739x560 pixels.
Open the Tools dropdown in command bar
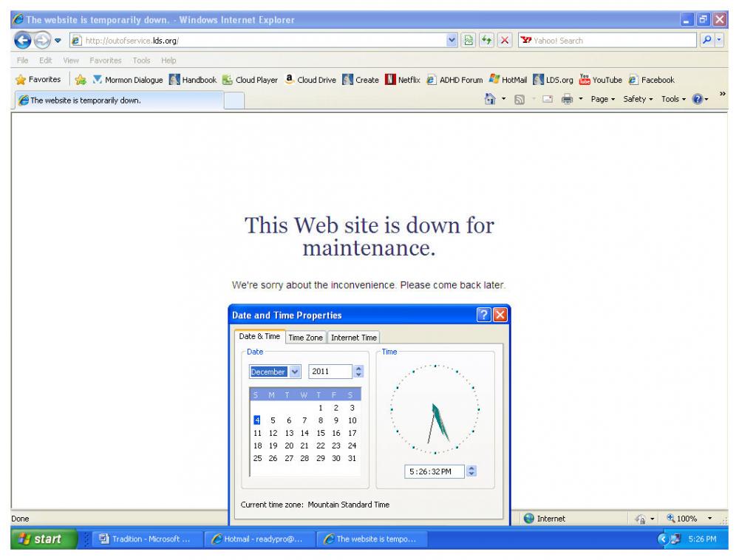click(x=673, y=100)
